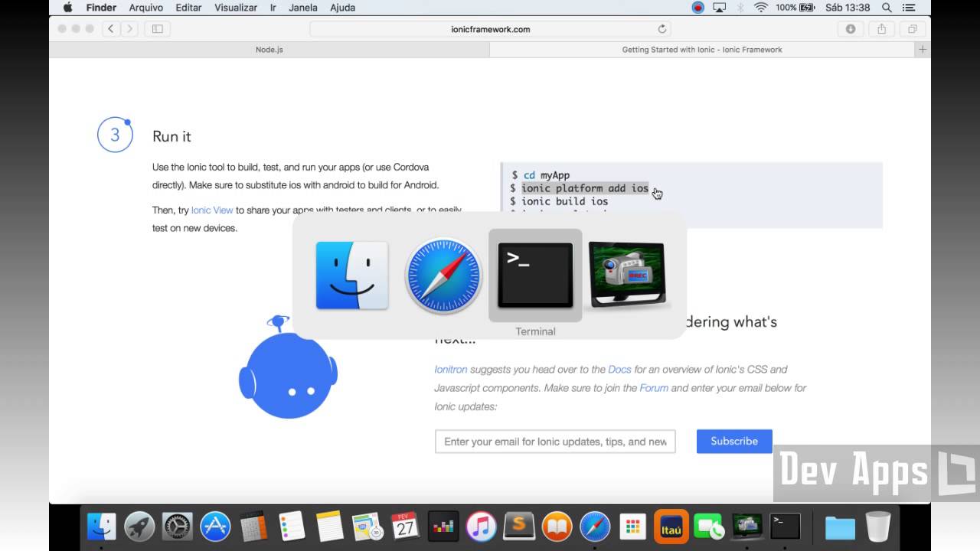Viewport: 980px width, 551px height.
Task: Add a new Safari tab
Action: [923, 50]
